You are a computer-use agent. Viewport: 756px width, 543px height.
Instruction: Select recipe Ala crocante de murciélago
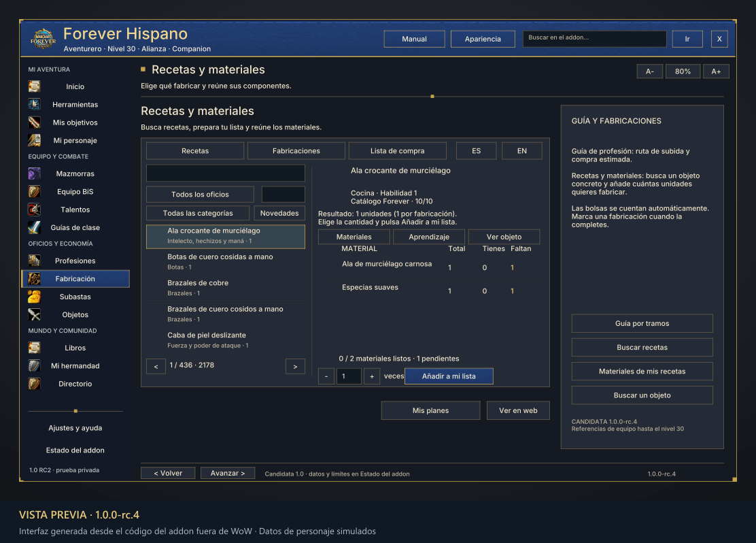point(226,237)
